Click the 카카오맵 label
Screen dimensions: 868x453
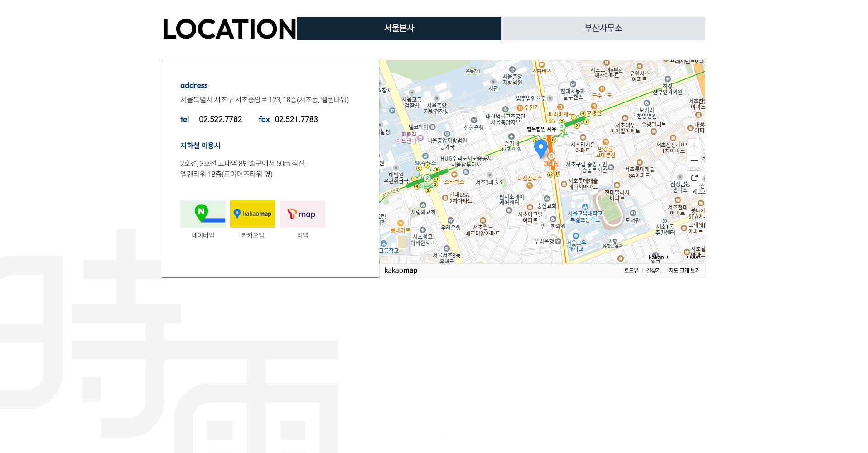pyautogui.click(x=253, y=235)
